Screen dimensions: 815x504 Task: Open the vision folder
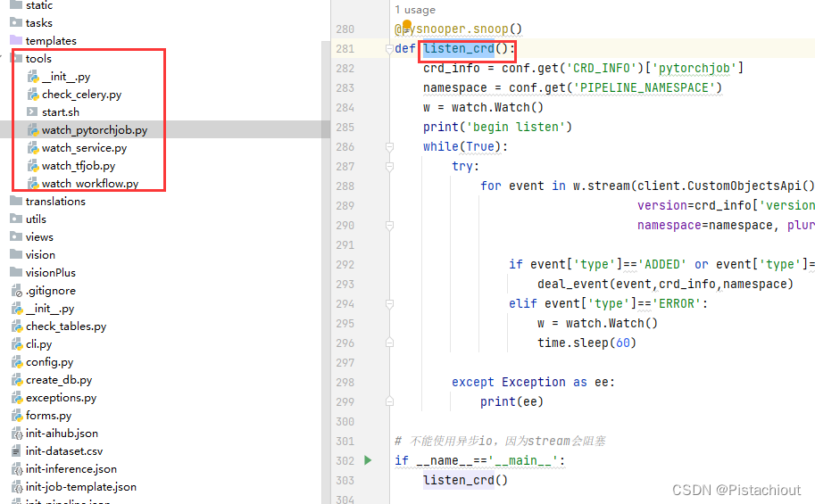click(40, 255)
